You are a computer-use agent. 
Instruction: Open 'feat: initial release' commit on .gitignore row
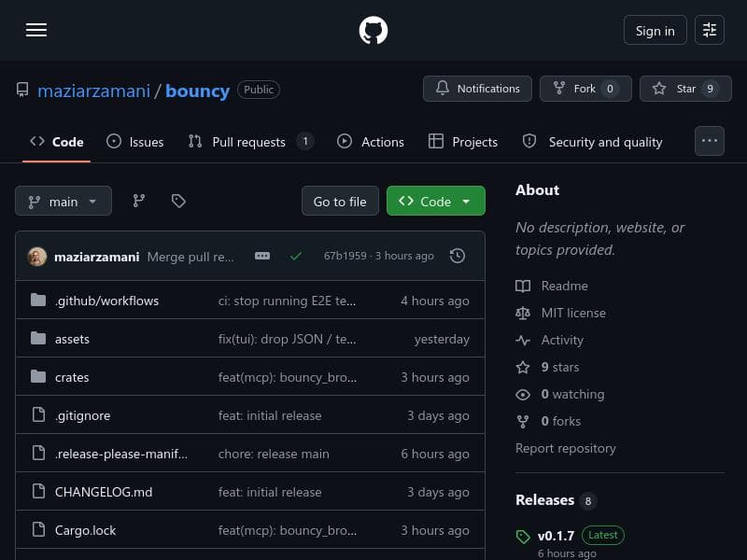click(x=270, y=415)
